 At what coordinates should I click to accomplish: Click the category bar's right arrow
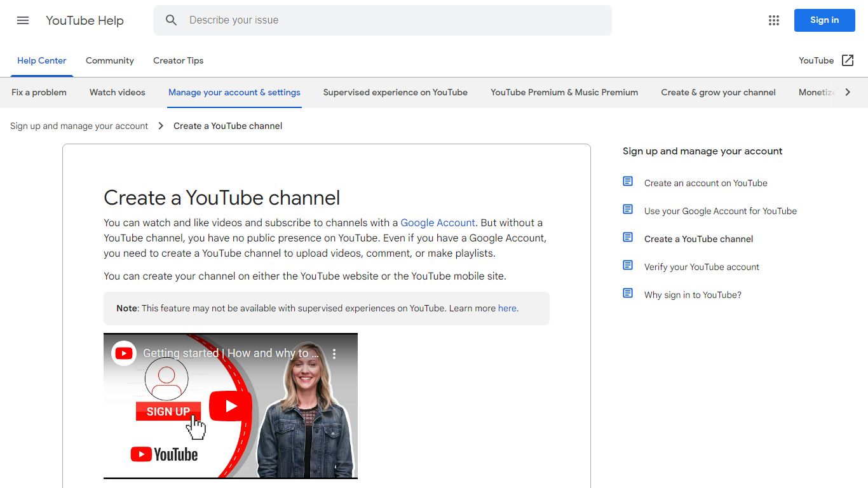(x=848, y=92)
